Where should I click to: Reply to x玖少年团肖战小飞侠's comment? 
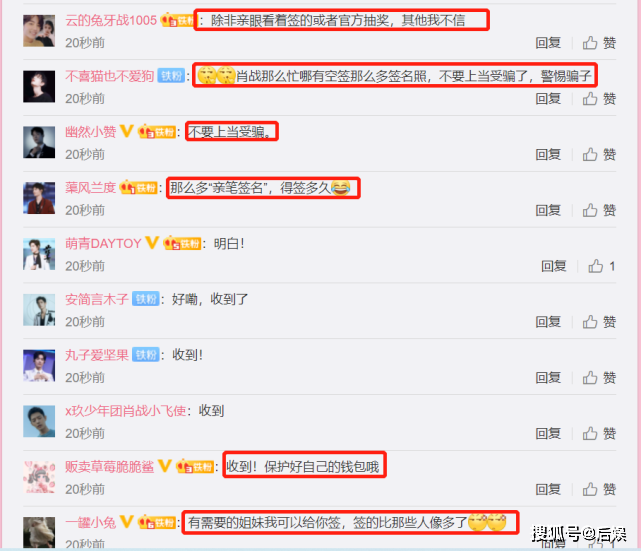548,433
